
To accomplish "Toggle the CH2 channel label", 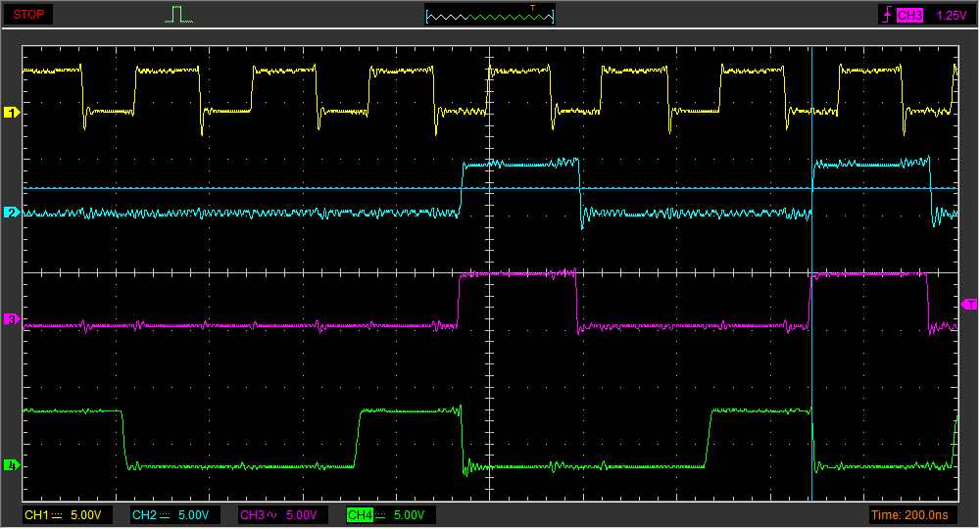I will tap(144, 515).
